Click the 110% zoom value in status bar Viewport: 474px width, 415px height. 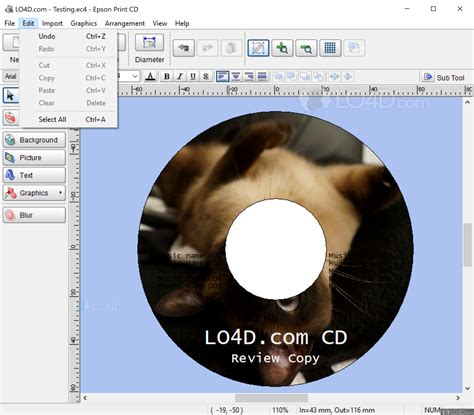tap(280, 410)
